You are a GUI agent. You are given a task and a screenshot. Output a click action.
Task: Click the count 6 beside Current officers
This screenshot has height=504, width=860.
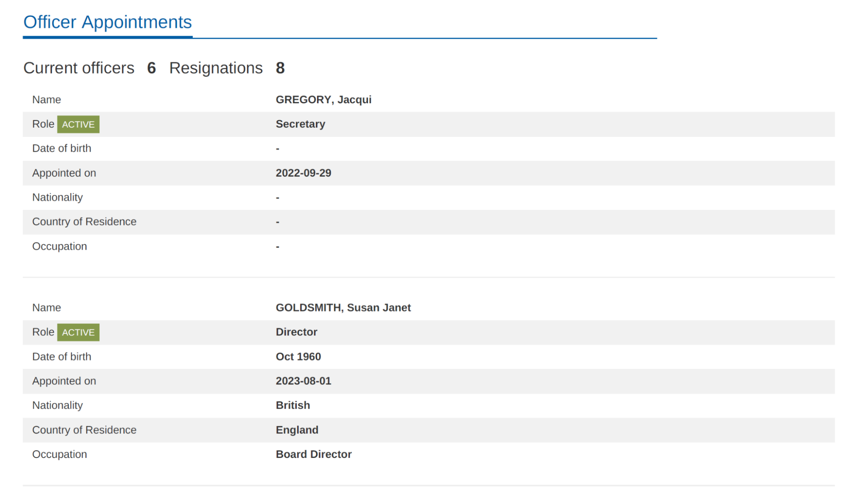click(x=151, y=68)
